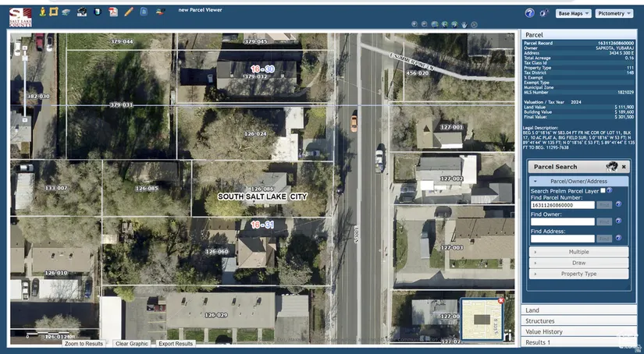Click the Export Results button
644x354 pixels.
(x=175, y=343)
